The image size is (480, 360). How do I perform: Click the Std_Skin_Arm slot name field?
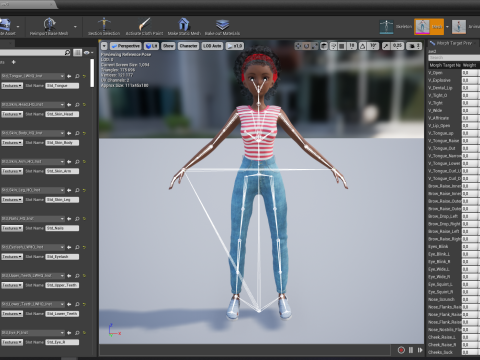coord(62,171)
